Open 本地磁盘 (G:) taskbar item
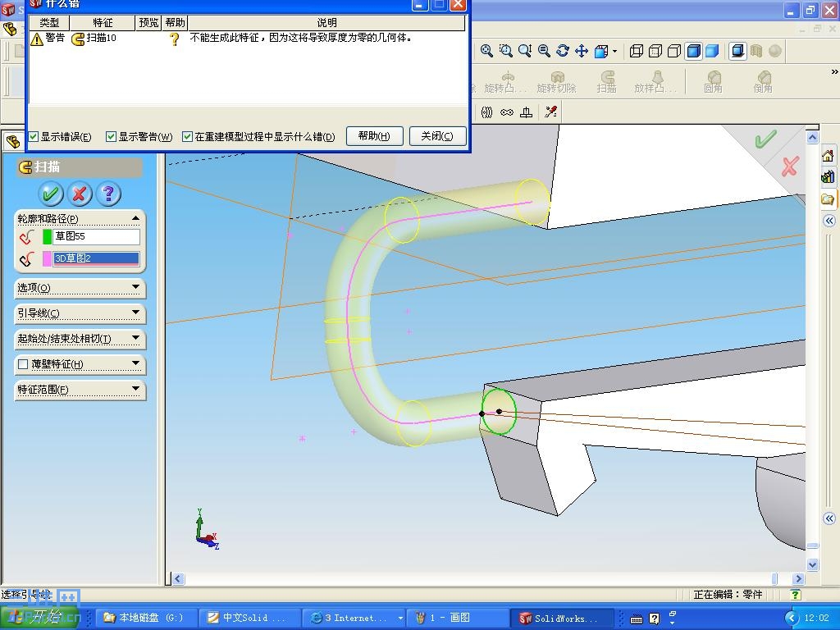Viewport: 840px width, 630px height. tap(145, 619)
